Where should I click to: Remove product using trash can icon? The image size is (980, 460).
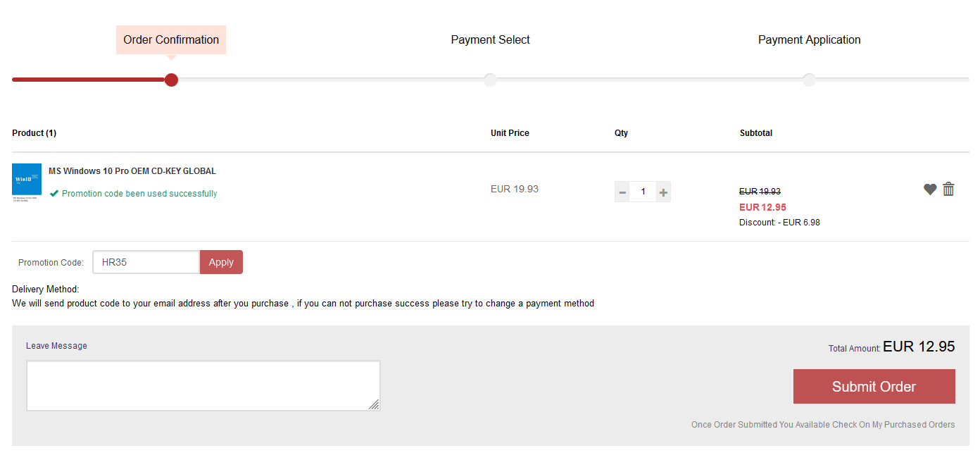948,189
